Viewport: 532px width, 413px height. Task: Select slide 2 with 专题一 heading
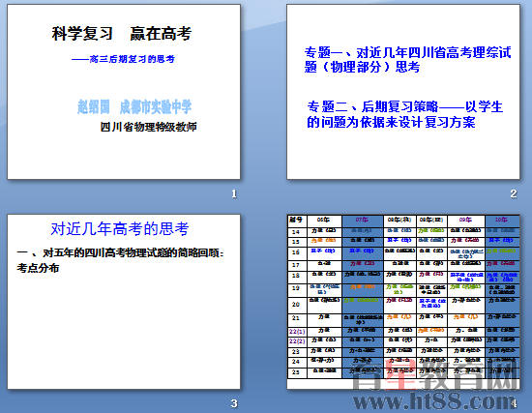[403, 92]
